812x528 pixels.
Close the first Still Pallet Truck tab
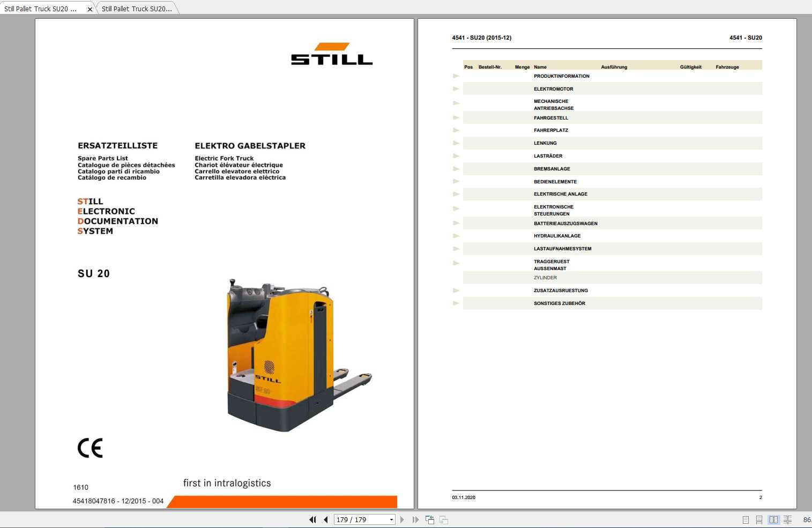tap(90, 9)
